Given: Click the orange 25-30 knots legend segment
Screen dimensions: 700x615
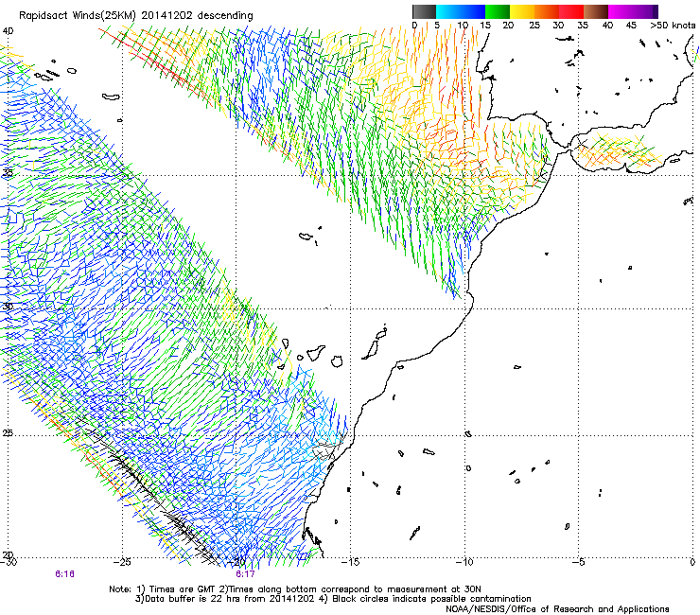Looking at the screenshot, I should coord(547,11).
